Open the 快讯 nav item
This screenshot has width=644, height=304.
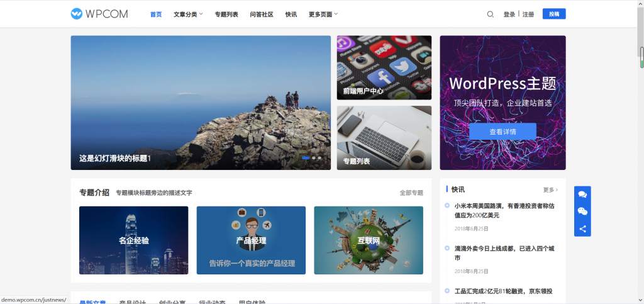tap(291, 14)
